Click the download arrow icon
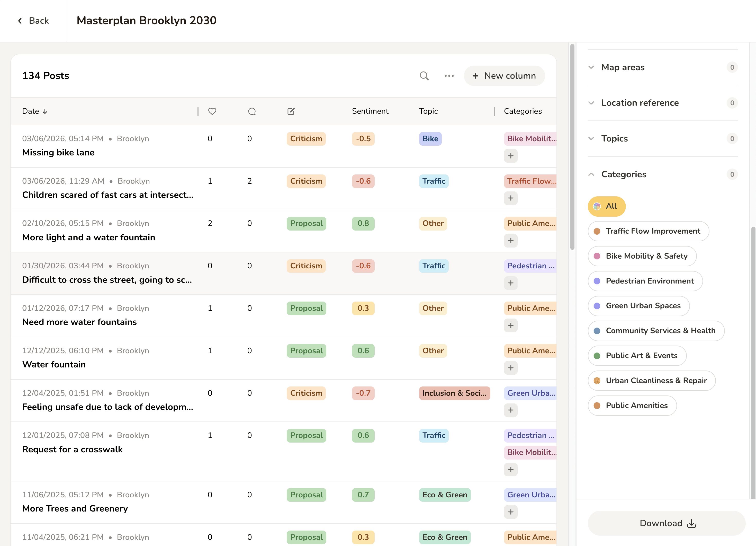This screenshot has height=546, width=756. 692,523
